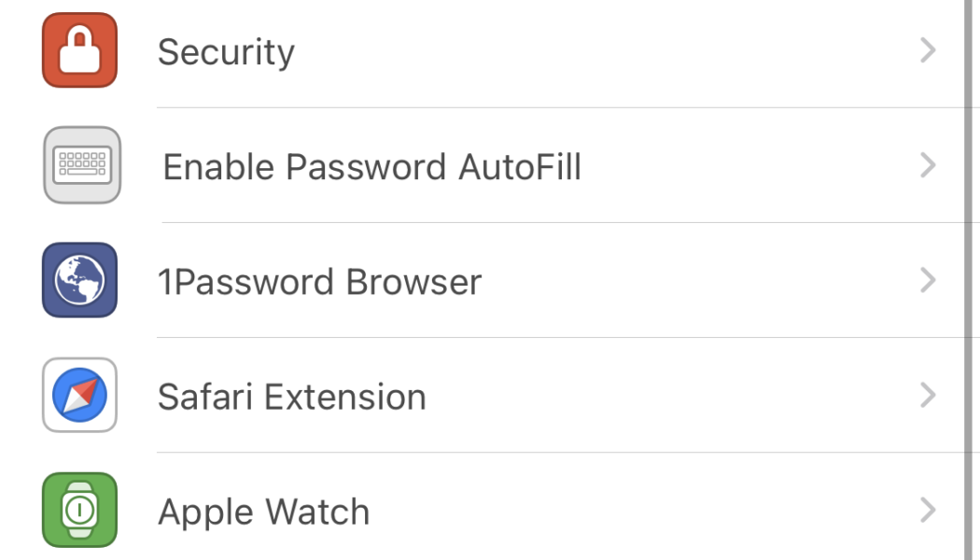Click the chevron next to Enable Password AutoFill
Image resolution: width=980 pixels, height=560 pixels.
tap(927, 165)
